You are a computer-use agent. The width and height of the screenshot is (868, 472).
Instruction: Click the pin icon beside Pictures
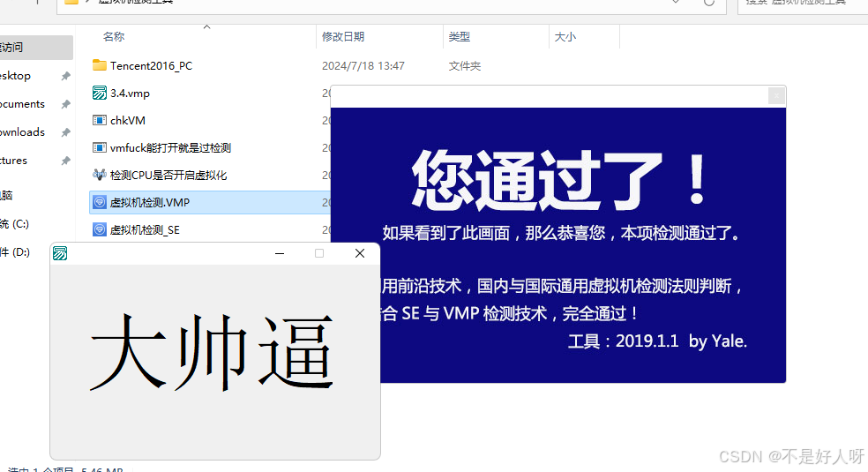pyautogui.click(x=66, y=161)
